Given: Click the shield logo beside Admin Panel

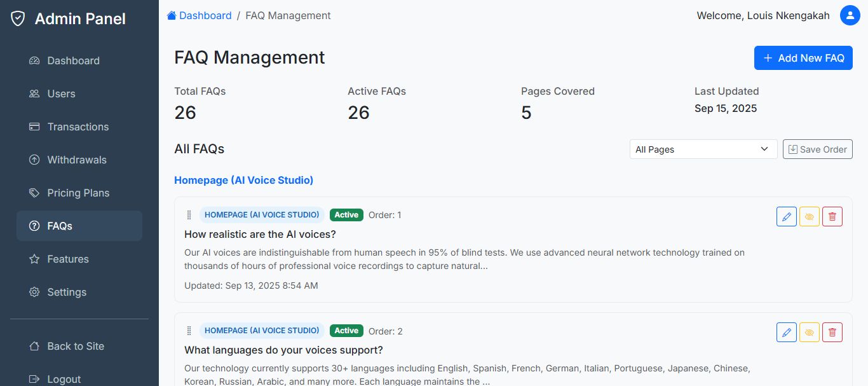Looking at the screenshot, I should [x=18, y=19].
